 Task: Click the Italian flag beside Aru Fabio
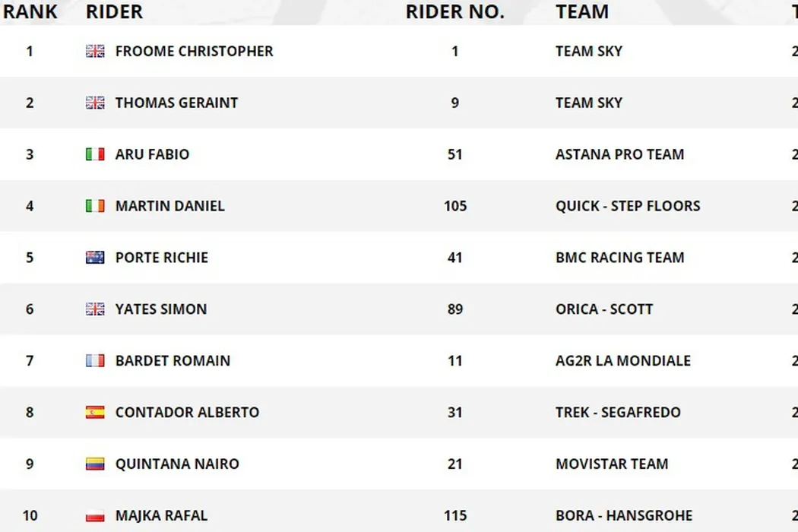[x=95, y=155]
